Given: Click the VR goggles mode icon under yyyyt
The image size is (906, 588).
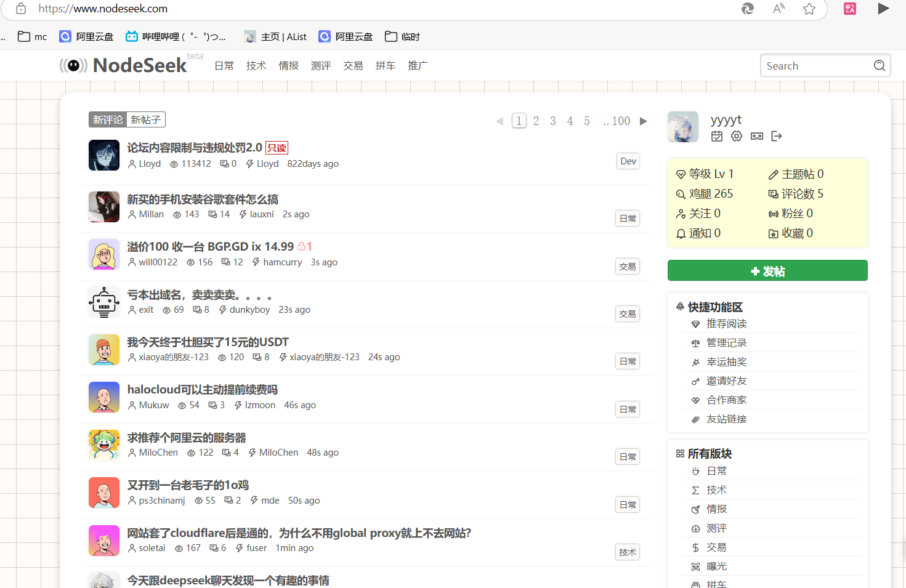Looking at the screenshot, I should 757,136.
